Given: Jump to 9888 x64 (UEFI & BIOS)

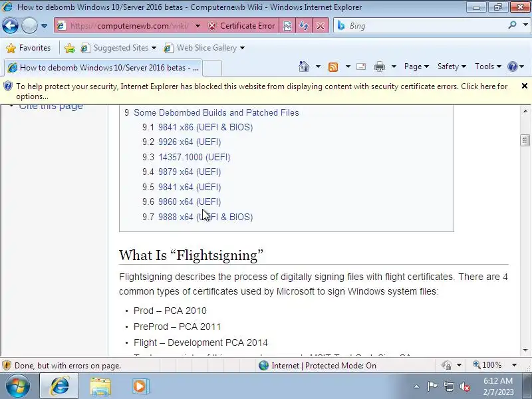Looking at the screenshot, I should [205, 217].
